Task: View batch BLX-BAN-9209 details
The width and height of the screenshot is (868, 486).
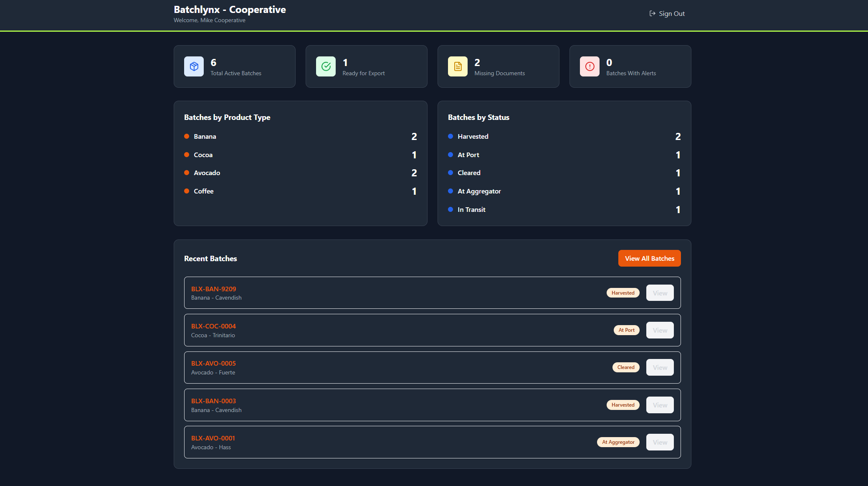Action: click(660, 293)
